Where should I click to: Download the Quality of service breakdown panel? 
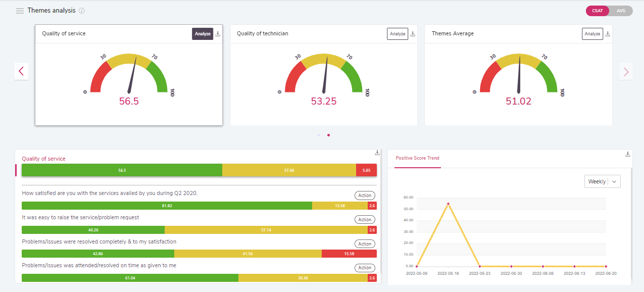[377, 153]
